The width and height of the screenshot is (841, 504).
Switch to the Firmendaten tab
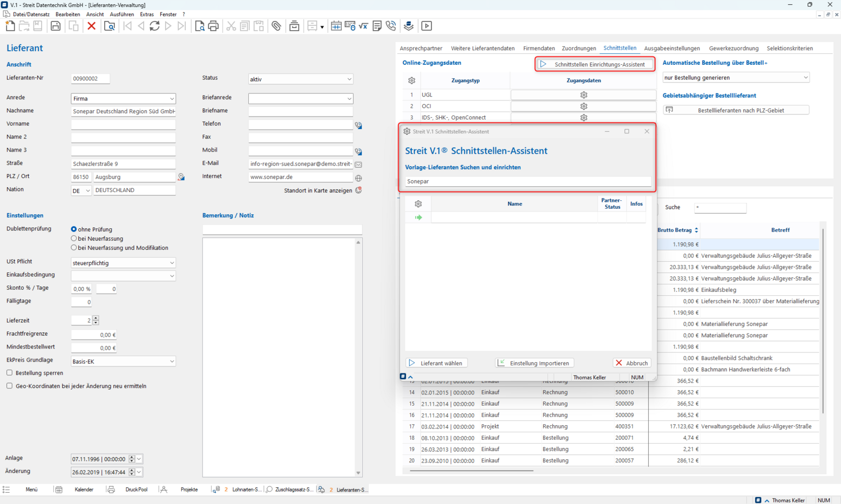point(539,49)
